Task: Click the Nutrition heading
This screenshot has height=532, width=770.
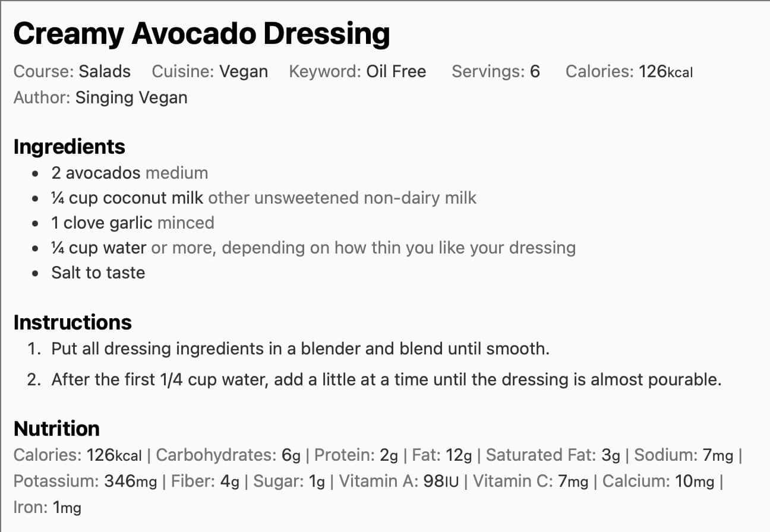Action: (56, 429)
